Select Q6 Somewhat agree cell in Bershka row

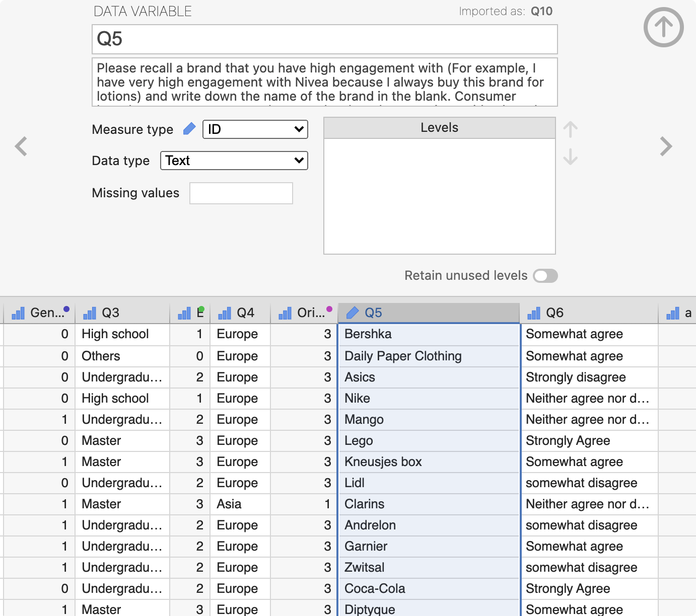[x=590, y=334]
